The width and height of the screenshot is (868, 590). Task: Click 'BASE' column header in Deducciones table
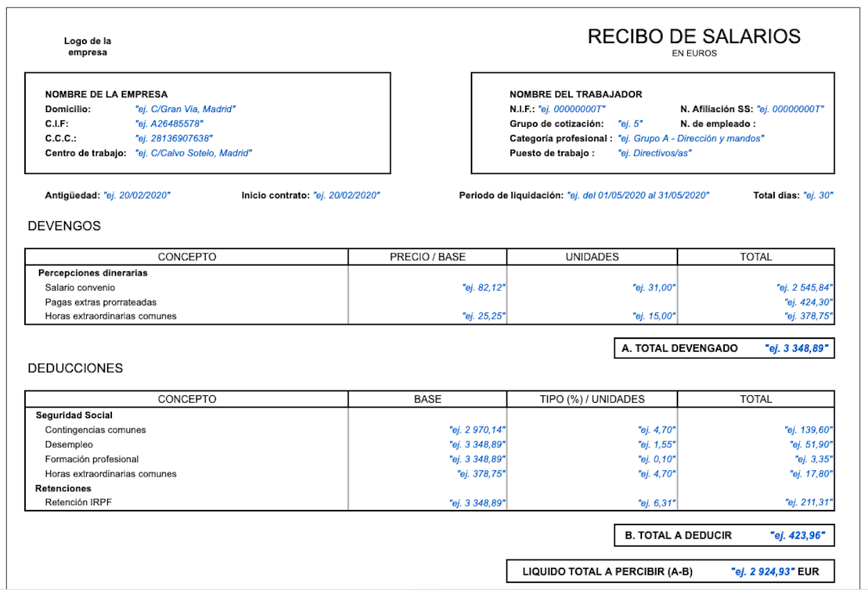[x=428, y=399]
